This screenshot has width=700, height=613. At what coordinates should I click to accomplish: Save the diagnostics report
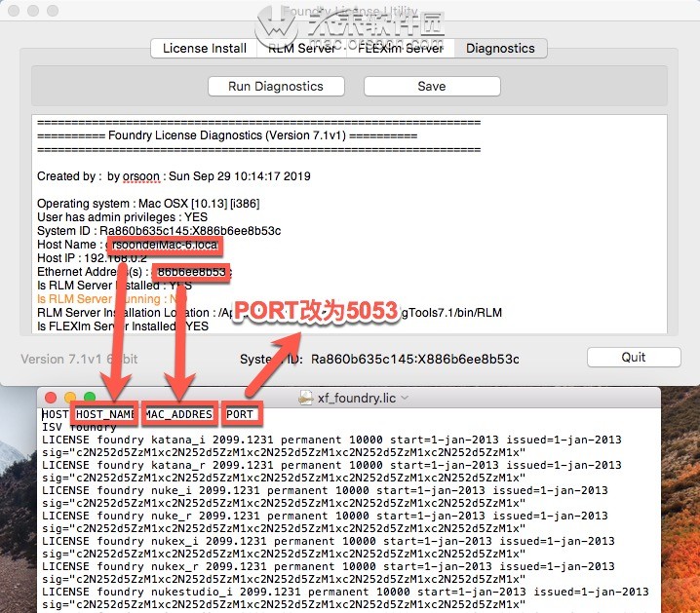[432, 86]
